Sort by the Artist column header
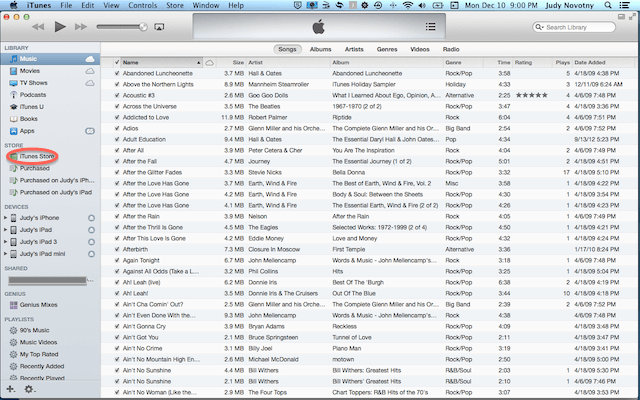The width and height of the screenshot is (640, 400). (x=288, y=63)
